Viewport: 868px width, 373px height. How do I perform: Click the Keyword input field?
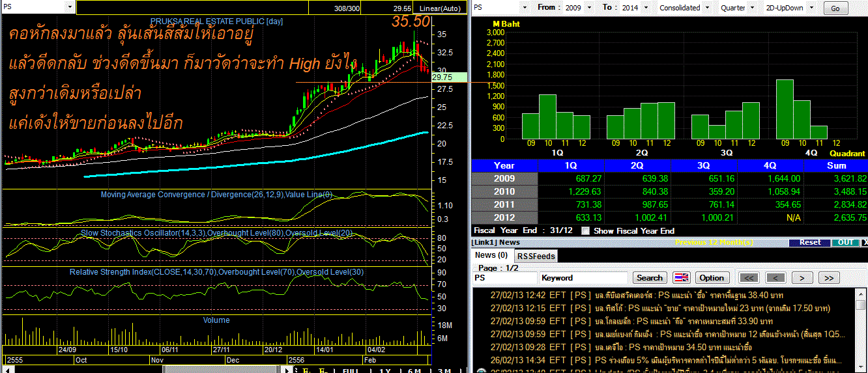[x=585, y=277]
